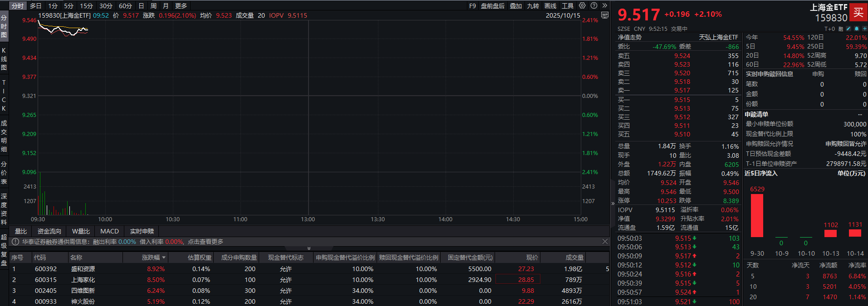Select the MACD indicator tab
Screen dimensions: 868x306
(x=109, y=231)
